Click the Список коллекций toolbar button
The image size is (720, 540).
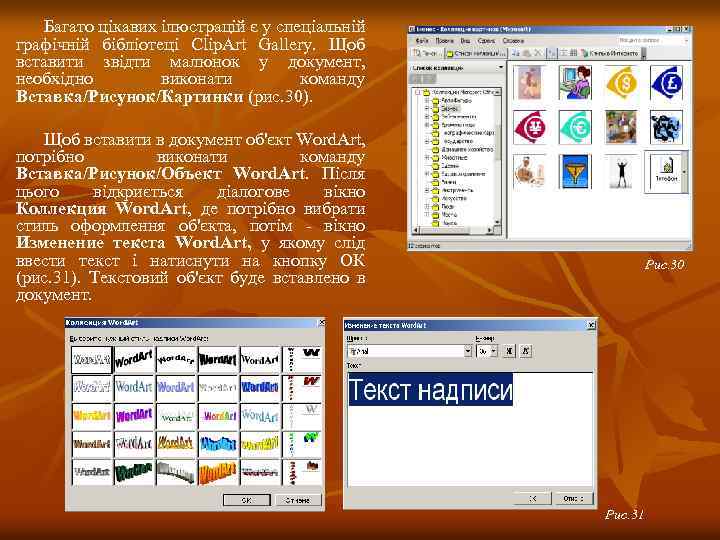tap(476, 53)
